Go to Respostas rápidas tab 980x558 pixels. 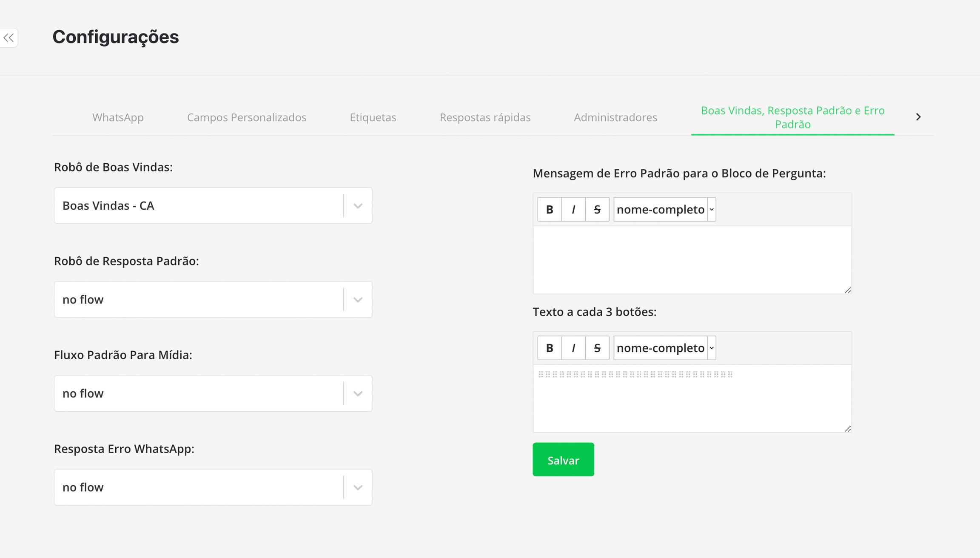click(485, 117)
